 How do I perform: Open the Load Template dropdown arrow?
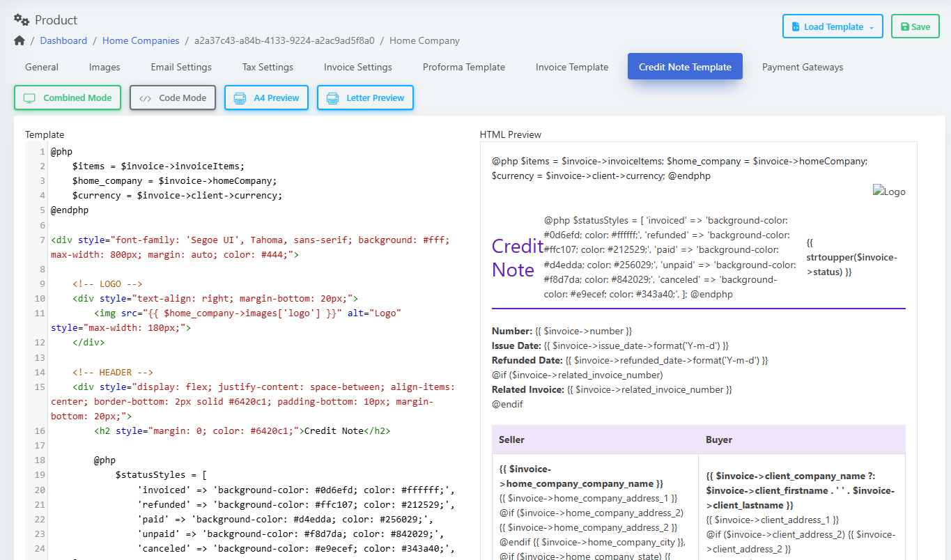point(871,28)
